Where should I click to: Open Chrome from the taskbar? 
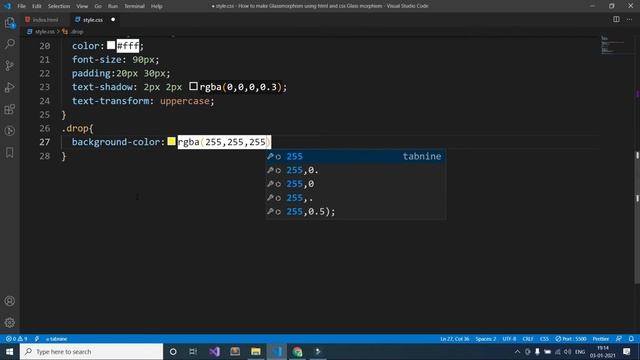click(297, 351)
